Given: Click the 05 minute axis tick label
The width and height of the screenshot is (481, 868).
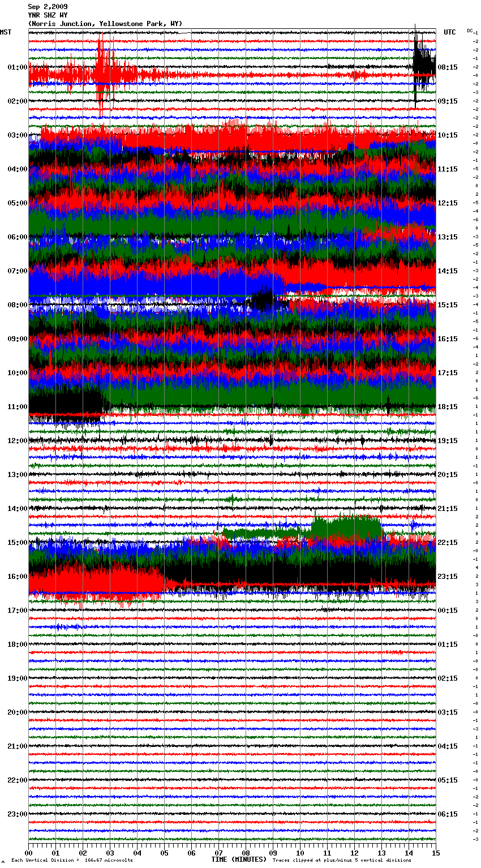Looking at the screenshot, I should pos(165,853).
